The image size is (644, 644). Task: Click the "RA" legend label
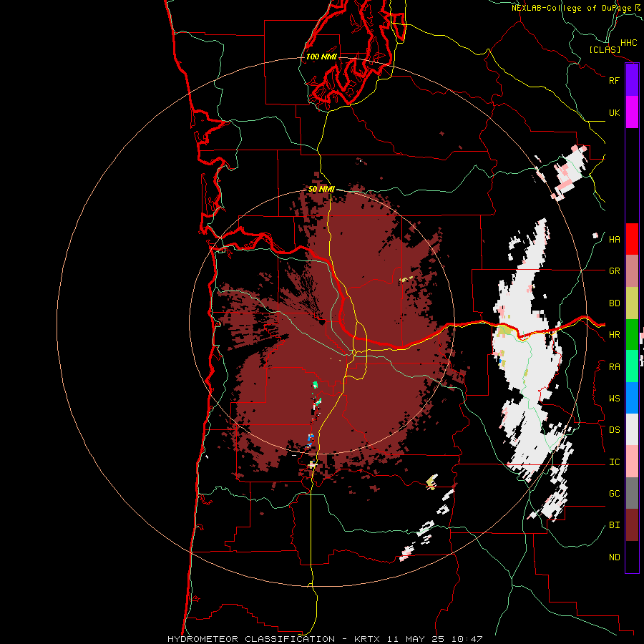point(614,366)
